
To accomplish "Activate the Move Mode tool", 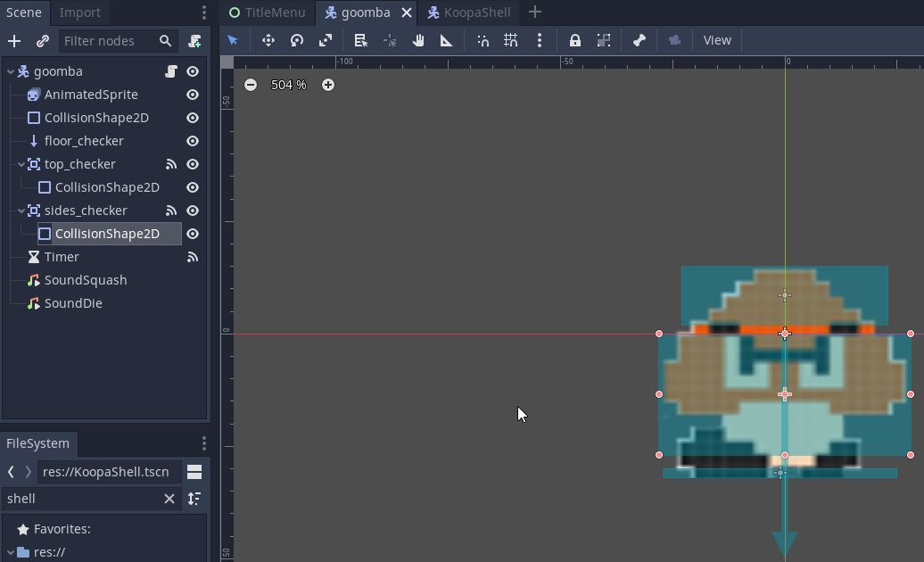I will (x=268, y=40).
